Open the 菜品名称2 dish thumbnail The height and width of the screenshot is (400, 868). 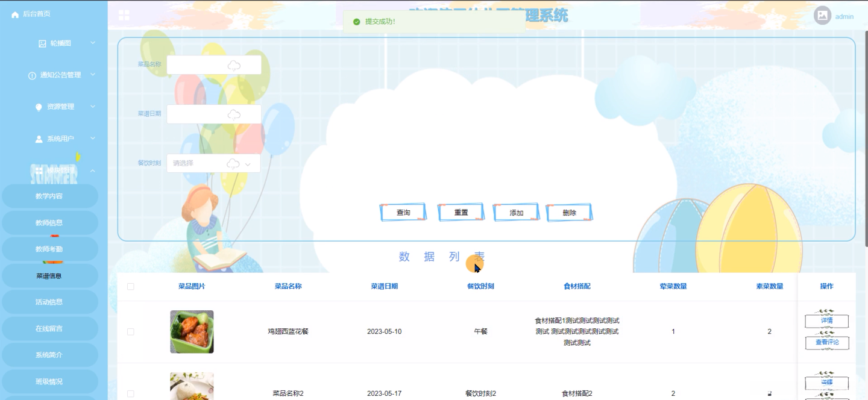(192, 386)
